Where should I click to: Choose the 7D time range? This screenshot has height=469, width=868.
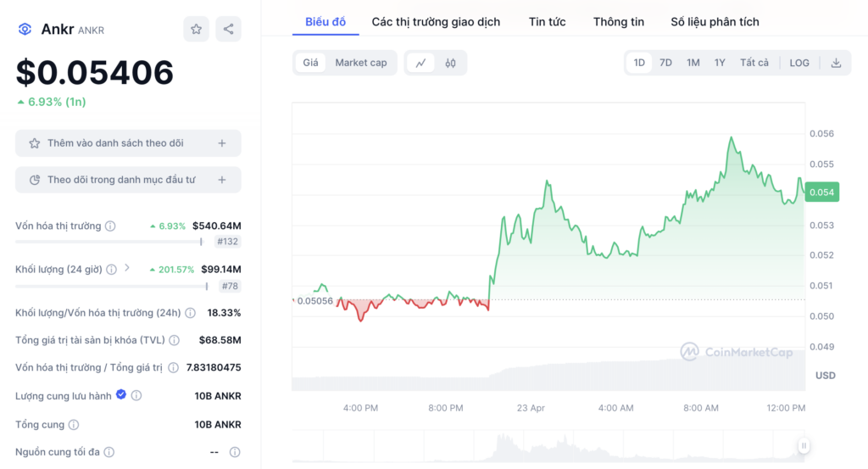pos(665,63)
